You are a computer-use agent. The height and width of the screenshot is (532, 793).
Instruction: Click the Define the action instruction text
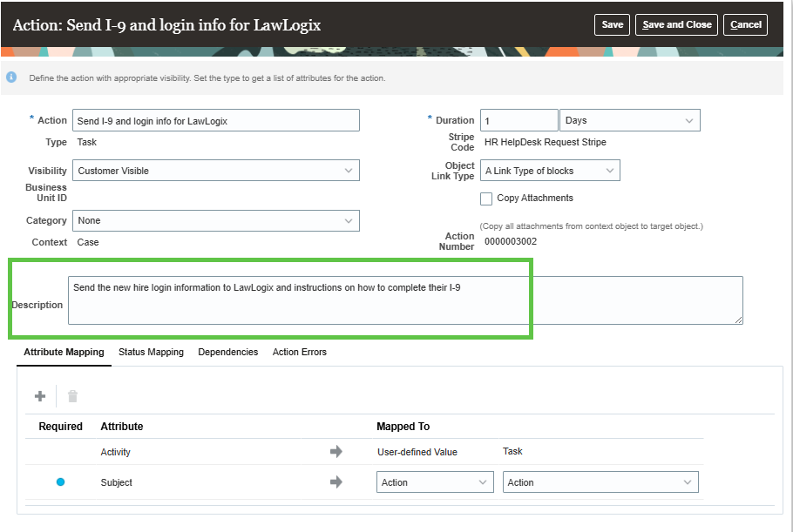pos(207,78)
